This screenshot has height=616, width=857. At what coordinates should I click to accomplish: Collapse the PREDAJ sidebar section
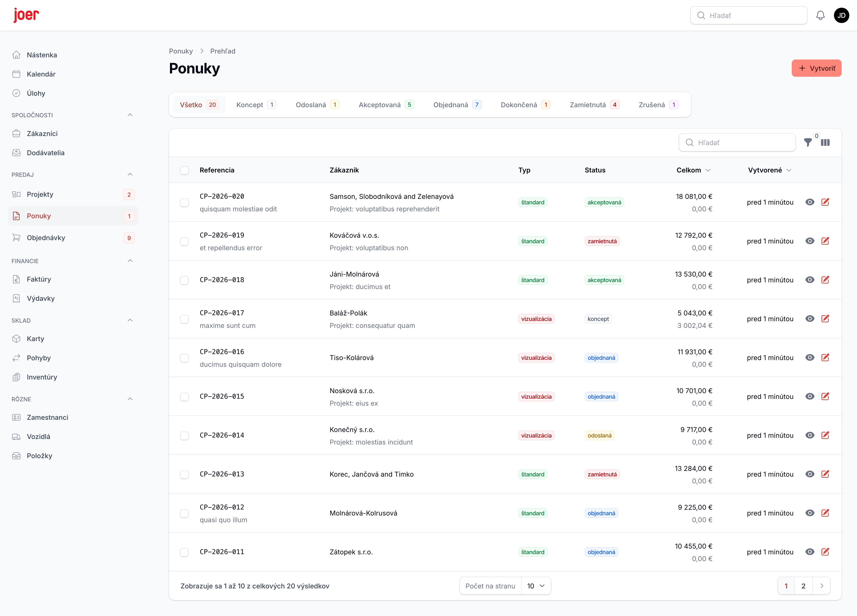tap(130, 174)
